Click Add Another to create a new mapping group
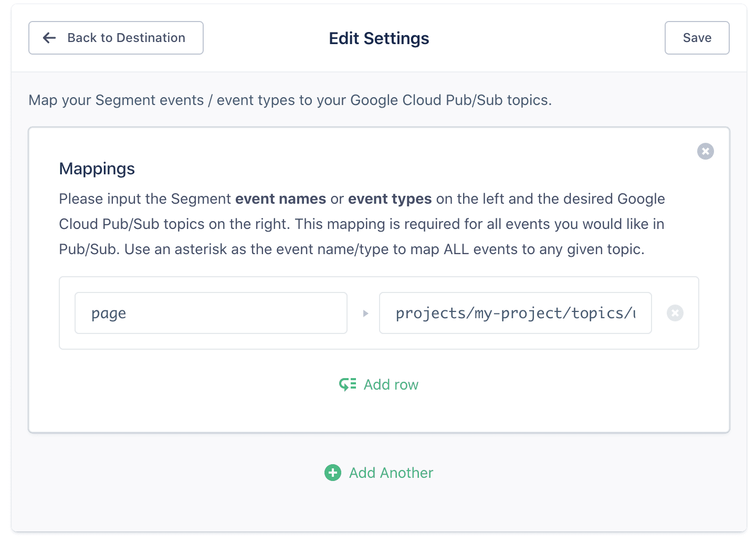Image resolution: width=756 pixels, height=544 pixels. (x=391, y=473)
